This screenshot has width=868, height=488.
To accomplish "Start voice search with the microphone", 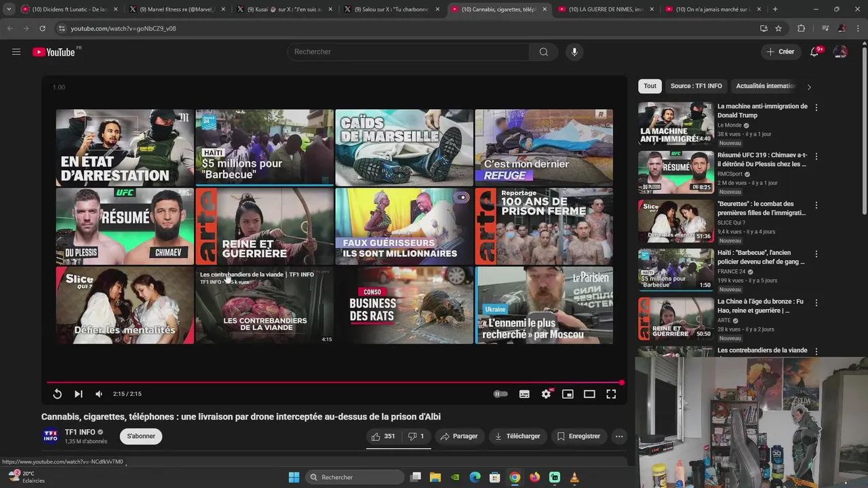I will click(x=574, y=52).
